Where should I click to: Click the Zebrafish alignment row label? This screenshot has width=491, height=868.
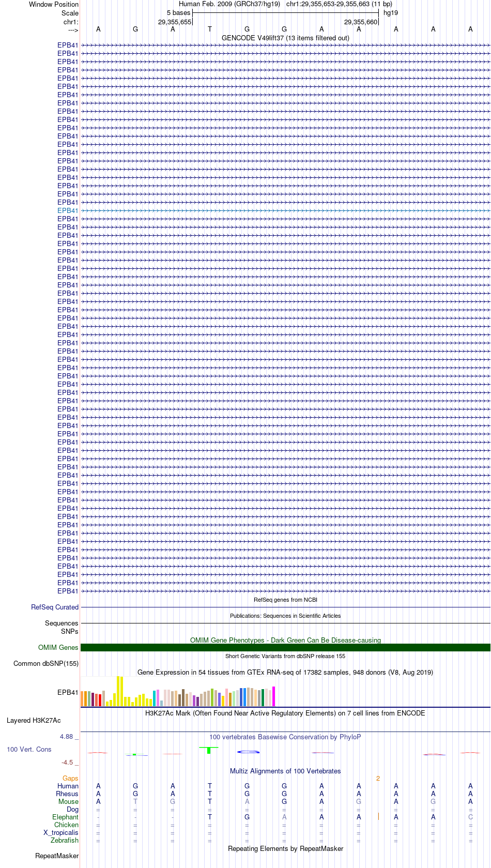(x=65, y=840)
